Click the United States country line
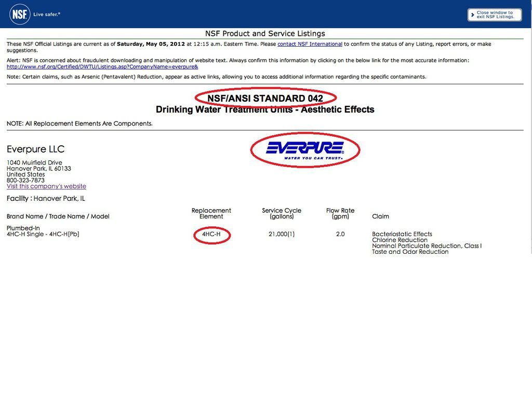Screen dimensions: 532x410 [26, 174]
